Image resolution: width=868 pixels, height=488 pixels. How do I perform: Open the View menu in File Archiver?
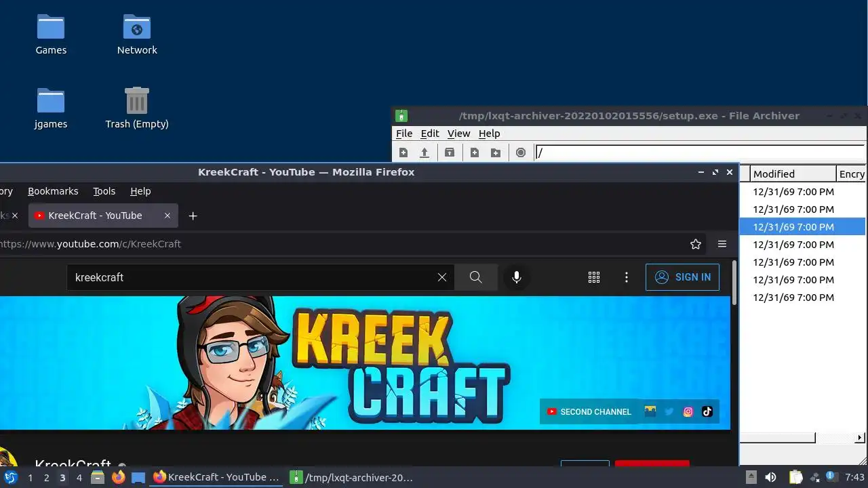pos(458,134)
